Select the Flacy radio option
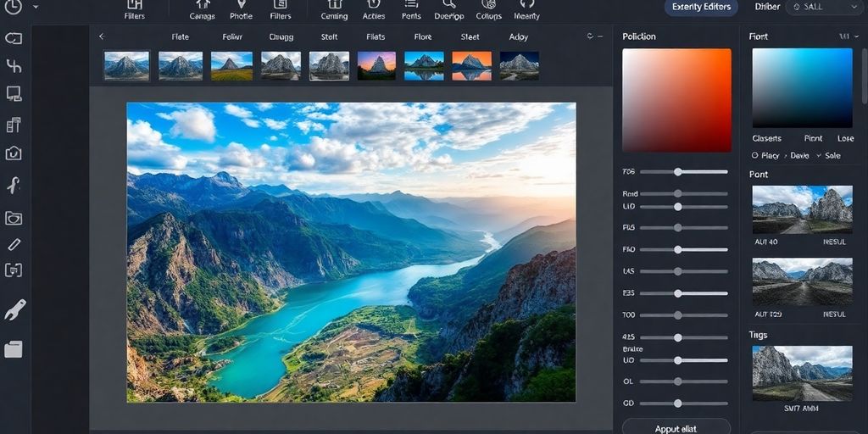This screenshot has height=434, width=868. pyautogui.click(x=765, y=156)
